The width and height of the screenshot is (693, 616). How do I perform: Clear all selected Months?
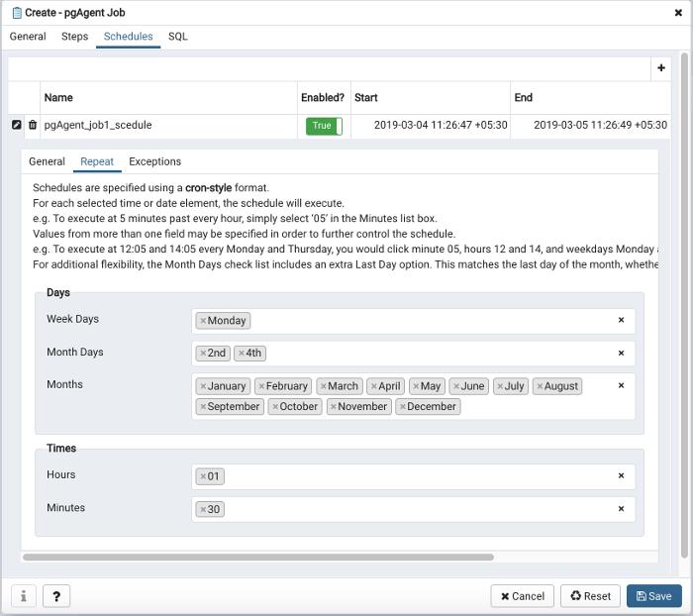621,385
